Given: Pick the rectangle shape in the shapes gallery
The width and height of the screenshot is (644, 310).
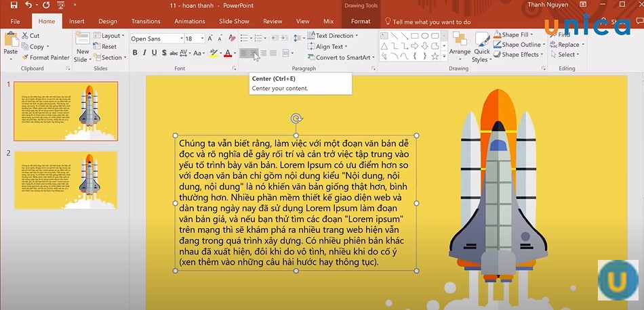Looking at the screenshot, I should coord(415,36).
